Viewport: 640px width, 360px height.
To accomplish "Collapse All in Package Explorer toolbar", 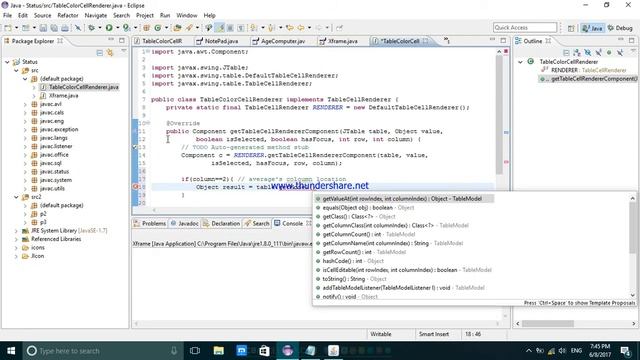I will (100, 53).
